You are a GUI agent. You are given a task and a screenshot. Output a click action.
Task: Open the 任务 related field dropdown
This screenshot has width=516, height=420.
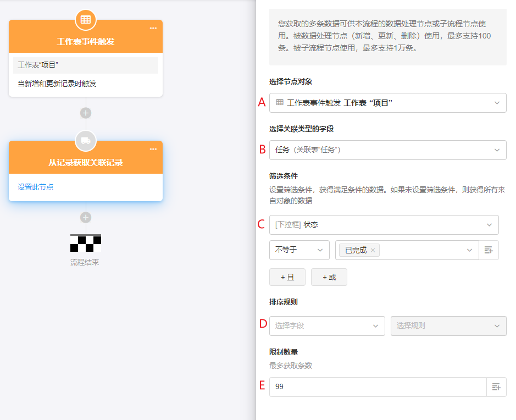tap(387, 150)
